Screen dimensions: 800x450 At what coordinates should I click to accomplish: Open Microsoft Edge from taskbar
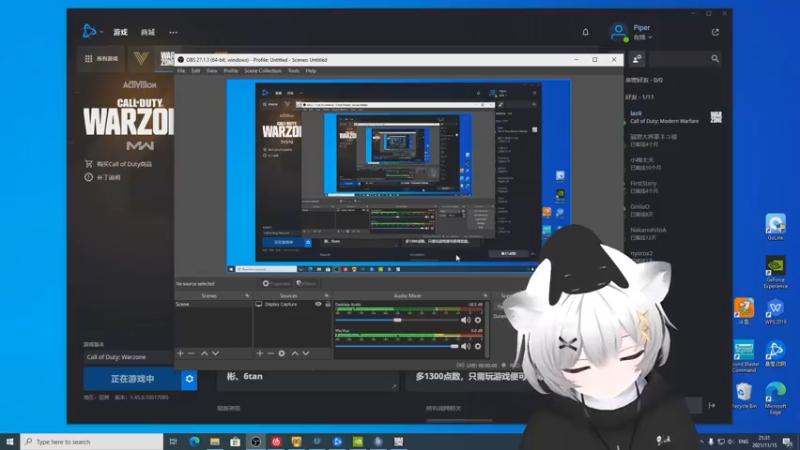pyautogui.click(x=194, y=441)
